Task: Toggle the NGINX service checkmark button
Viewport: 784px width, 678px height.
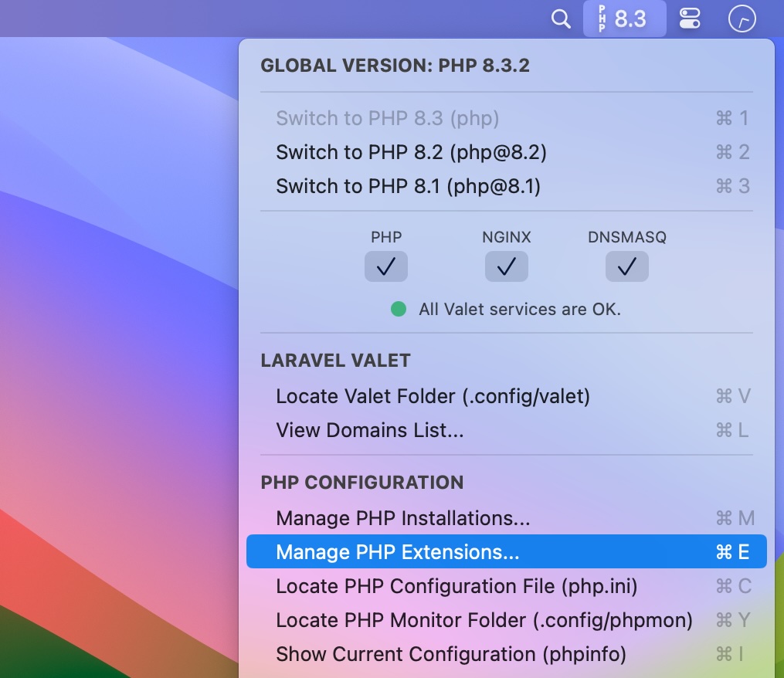Action: pyautogui.click(x=507, y=266)
